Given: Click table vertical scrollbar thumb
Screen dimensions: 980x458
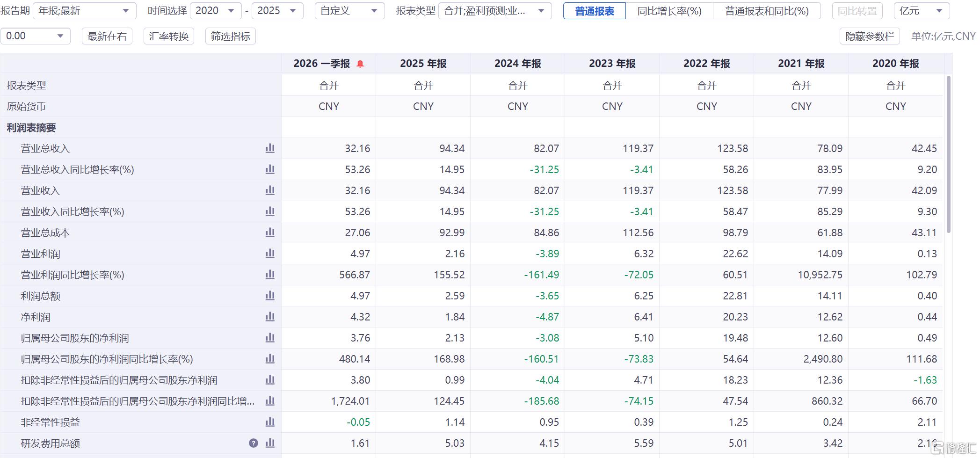Looking at the screenshot, I should (949, 154).
